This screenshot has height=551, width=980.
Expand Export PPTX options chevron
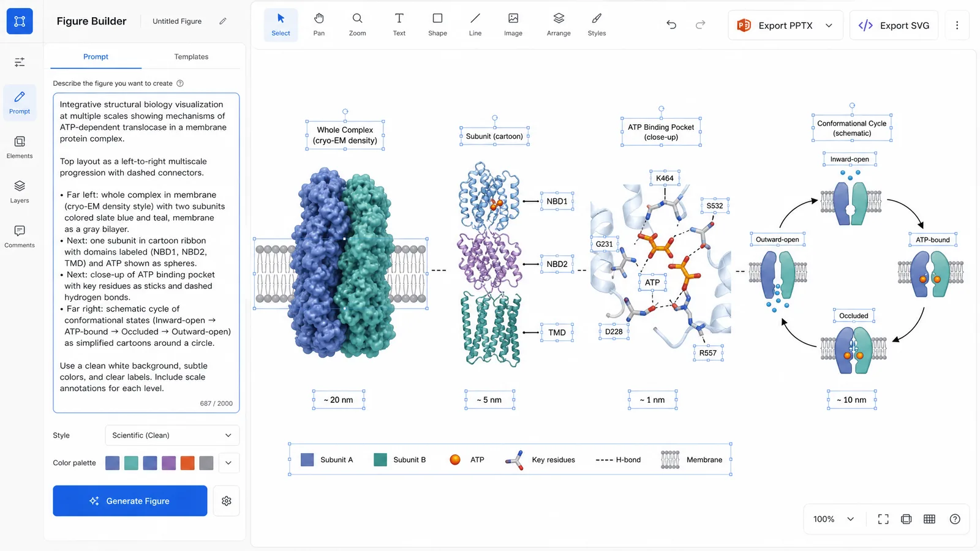[x=829, y=26]
